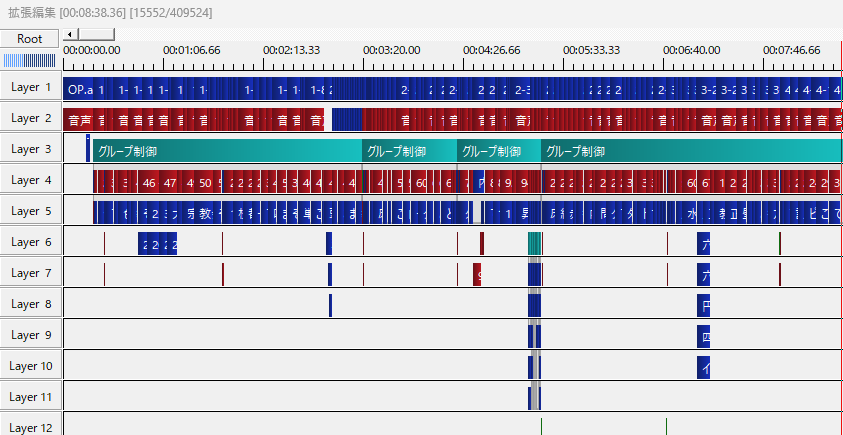Select グループ制御 object below 00:01:06.66

[x=227, y=151]
